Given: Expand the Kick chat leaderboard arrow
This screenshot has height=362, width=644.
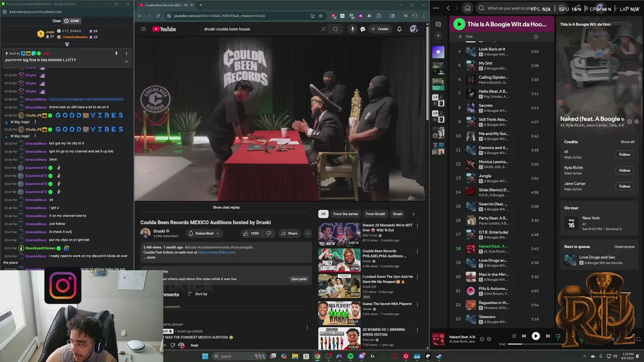Looking at the screenshot, I should (67, 44).
